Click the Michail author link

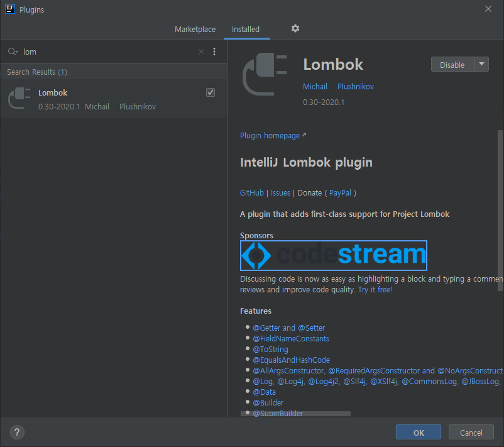coord(315,87)
